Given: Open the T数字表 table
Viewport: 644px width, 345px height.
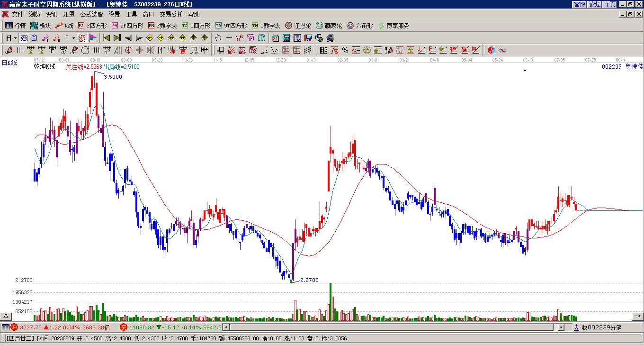Looking at the screenshot, I should (266, 26).
